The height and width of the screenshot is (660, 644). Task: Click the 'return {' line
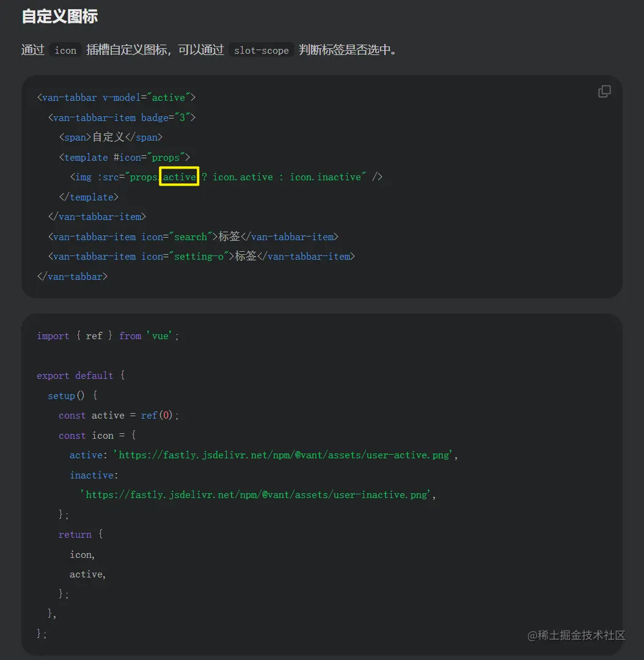click(81, 535)
